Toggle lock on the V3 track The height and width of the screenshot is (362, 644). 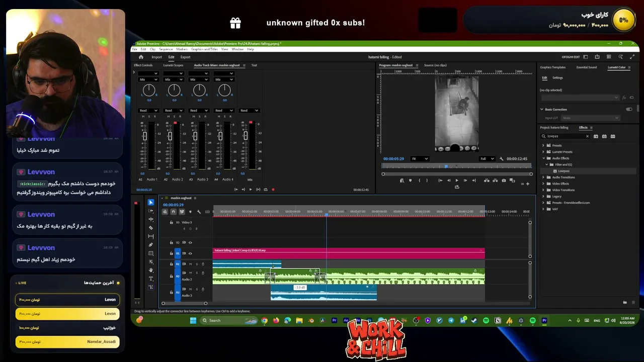[x=171, y=222]
